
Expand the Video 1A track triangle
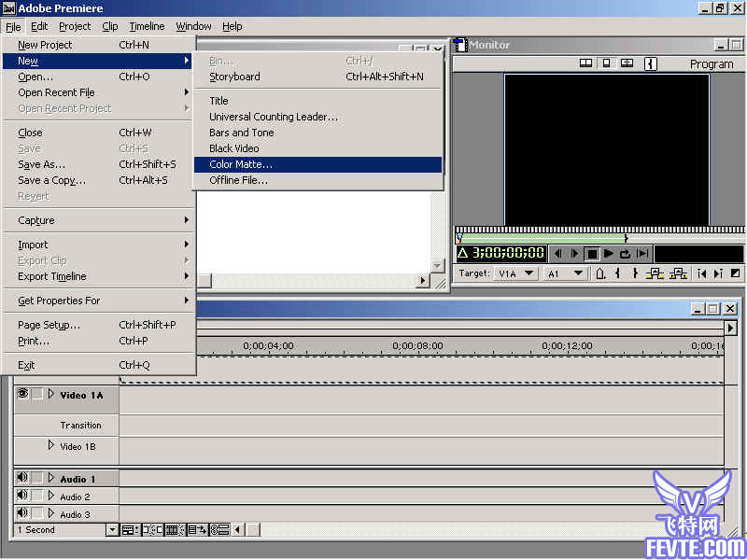51,394
